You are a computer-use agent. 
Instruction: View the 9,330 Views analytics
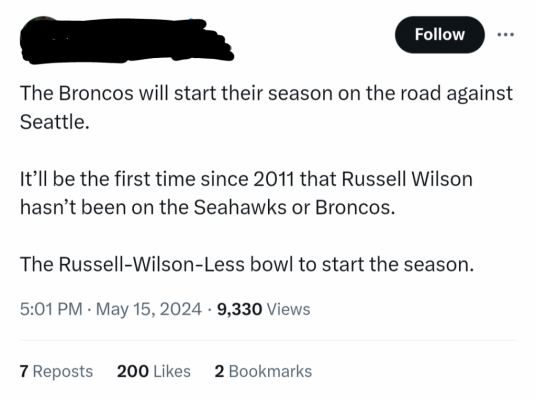[264, 309]
